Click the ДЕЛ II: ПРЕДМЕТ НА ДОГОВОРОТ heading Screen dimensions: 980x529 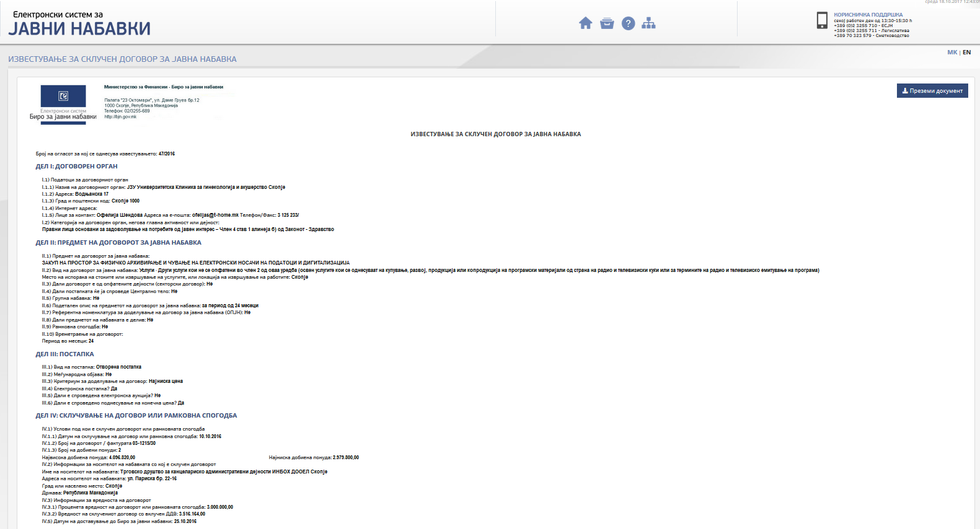click(119, 242)
